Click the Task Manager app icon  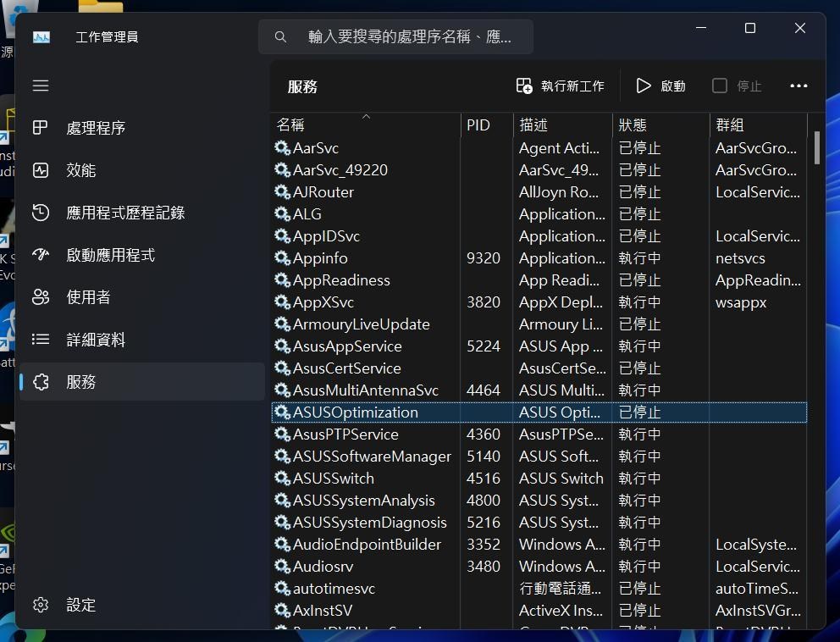(x=41, y=37)
